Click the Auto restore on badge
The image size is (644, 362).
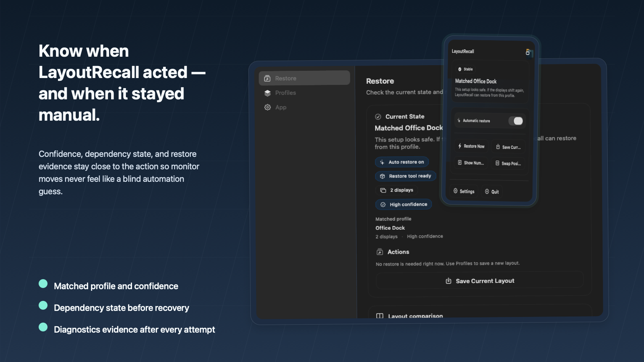(x=402, y=162)
